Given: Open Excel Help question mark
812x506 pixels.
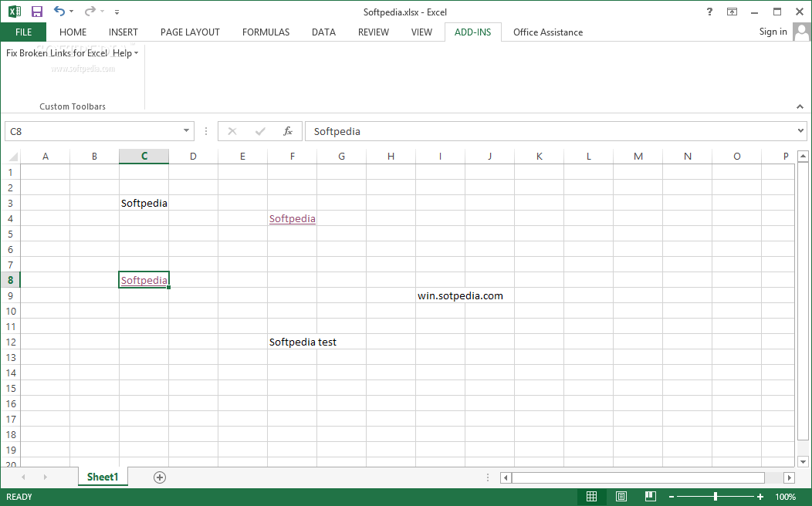Looking at the screenshot, I should (709, 12).
